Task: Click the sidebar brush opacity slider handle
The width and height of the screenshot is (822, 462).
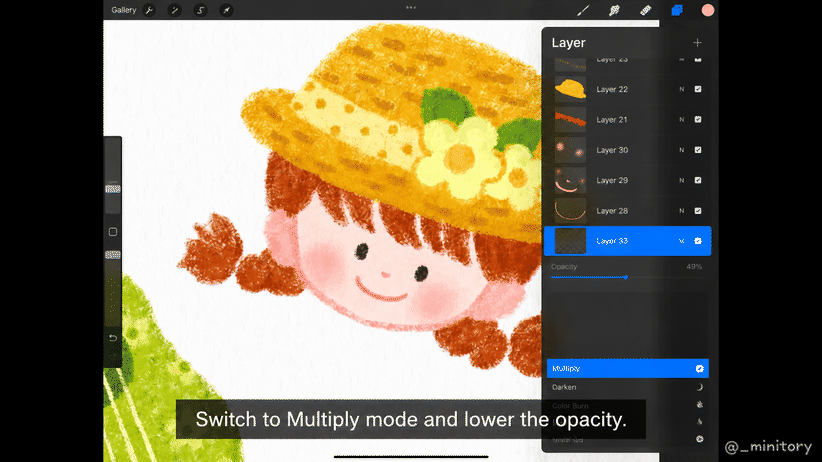Action: [113, 255]
